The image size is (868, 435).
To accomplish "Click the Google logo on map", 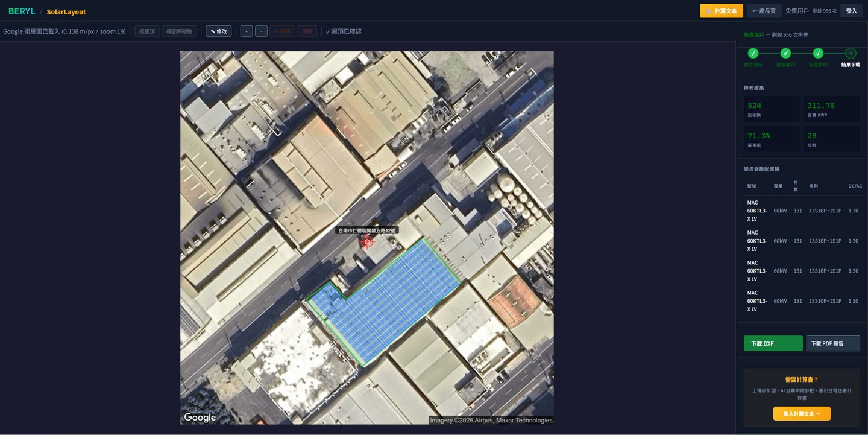I will pos(200,417).
